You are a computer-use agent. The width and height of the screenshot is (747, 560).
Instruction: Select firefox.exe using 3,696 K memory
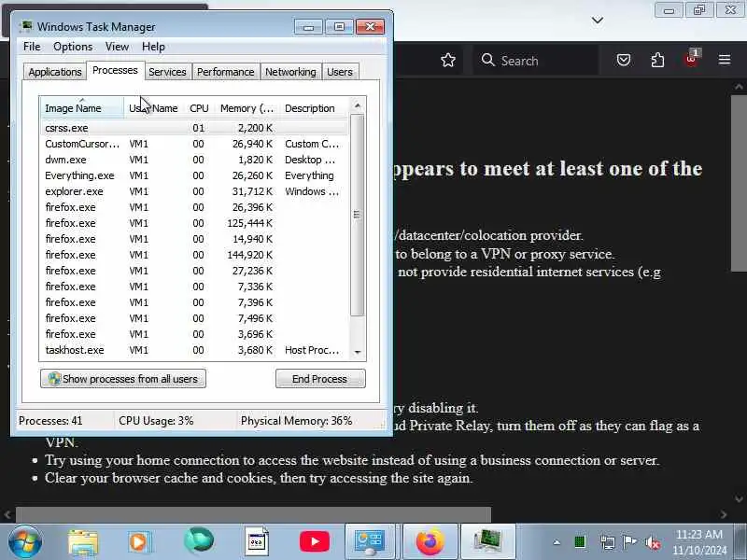[x=194, y=334]
